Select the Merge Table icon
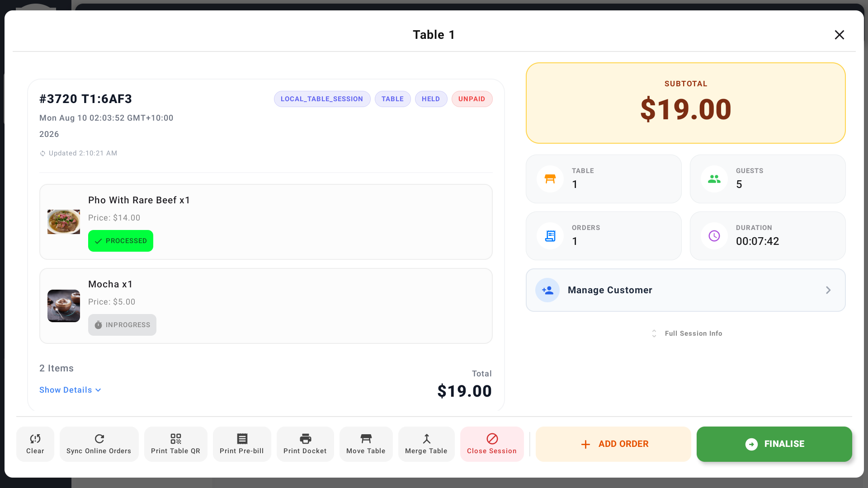The width and height of the screenshot is (868, 488). point(426,444)
